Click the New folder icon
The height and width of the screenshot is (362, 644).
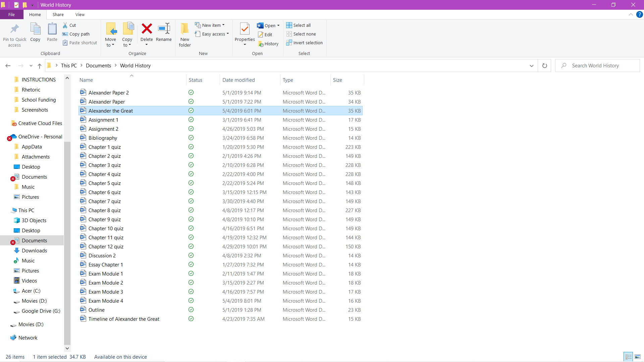tap(184, 29)
